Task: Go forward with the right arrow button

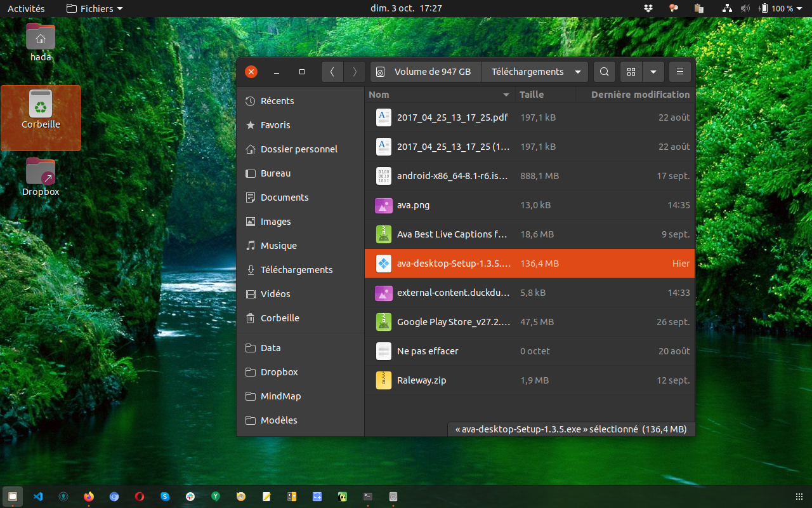Action: pyautogui.click(x=355, y=72)
